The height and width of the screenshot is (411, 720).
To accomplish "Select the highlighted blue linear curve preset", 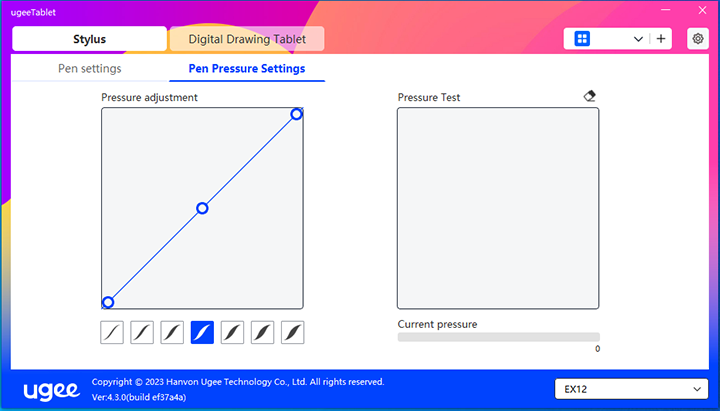I will [x=202, y=332].
